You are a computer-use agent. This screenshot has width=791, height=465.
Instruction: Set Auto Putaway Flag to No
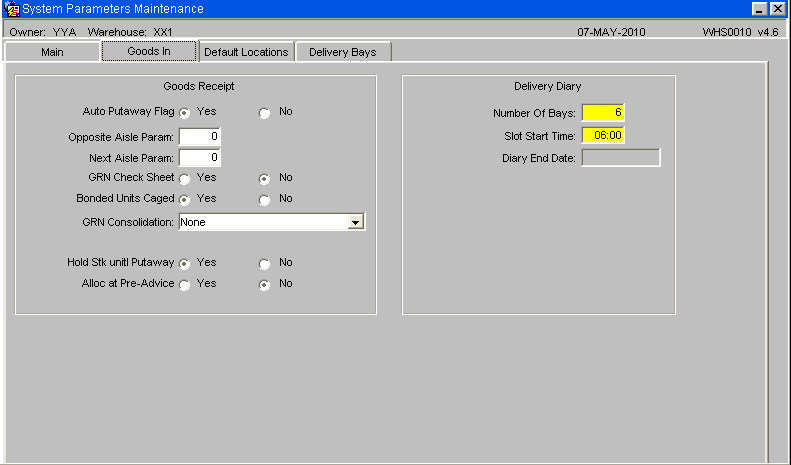(264, 113)
